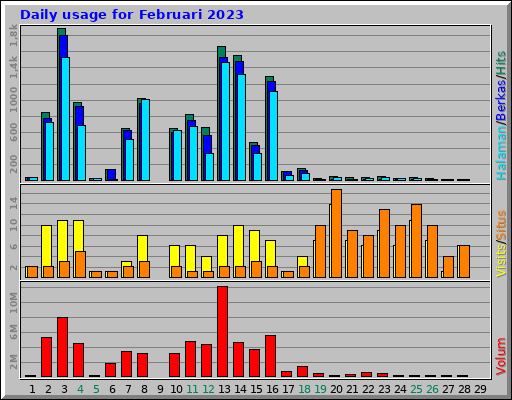The height and width of the screenshot is (400, 512).
Task: Click the orange Situs bar for day 28
Action: point(465,261)
